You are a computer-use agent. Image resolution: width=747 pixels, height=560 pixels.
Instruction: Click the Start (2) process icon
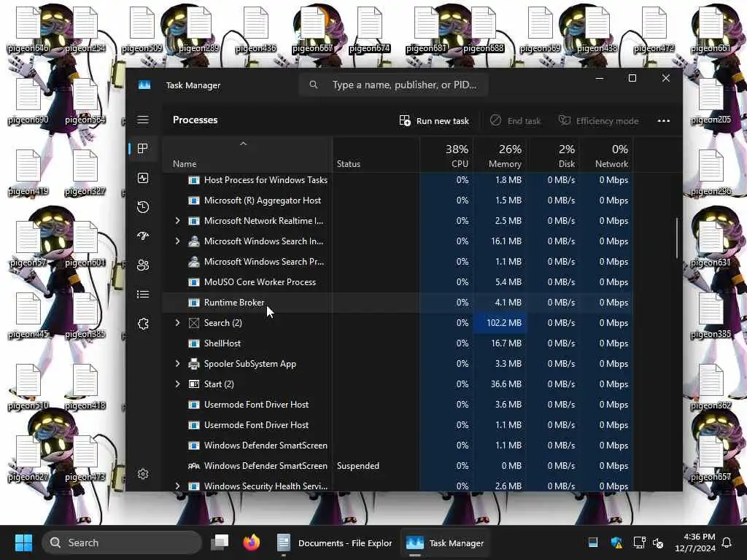(193, 384)
